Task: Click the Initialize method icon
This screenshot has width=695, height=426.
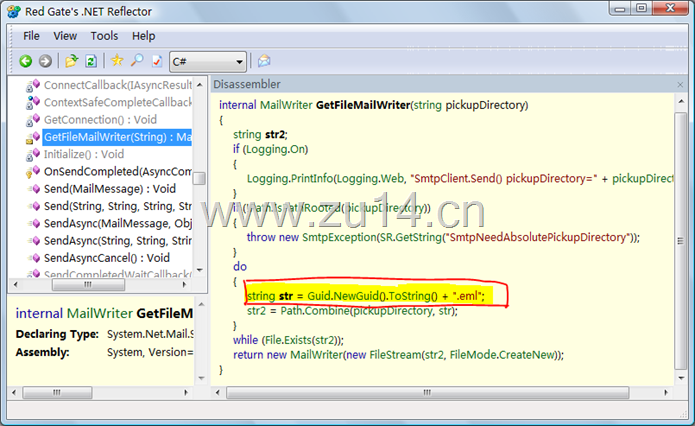Action: [x=33, y=155]
